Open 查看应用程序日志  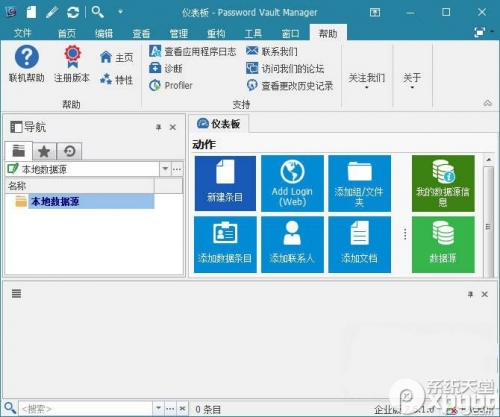[x=193, y=51]
